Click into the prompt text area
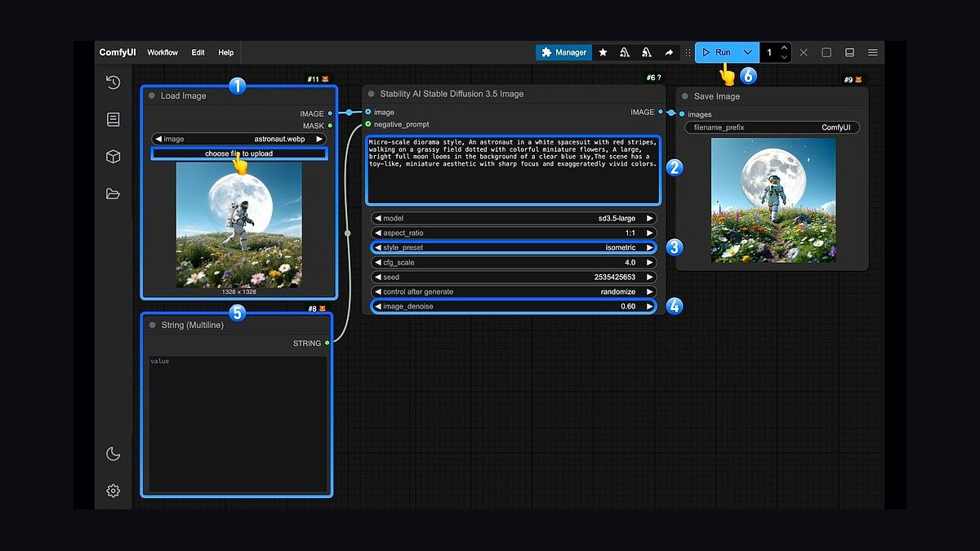 513,170
